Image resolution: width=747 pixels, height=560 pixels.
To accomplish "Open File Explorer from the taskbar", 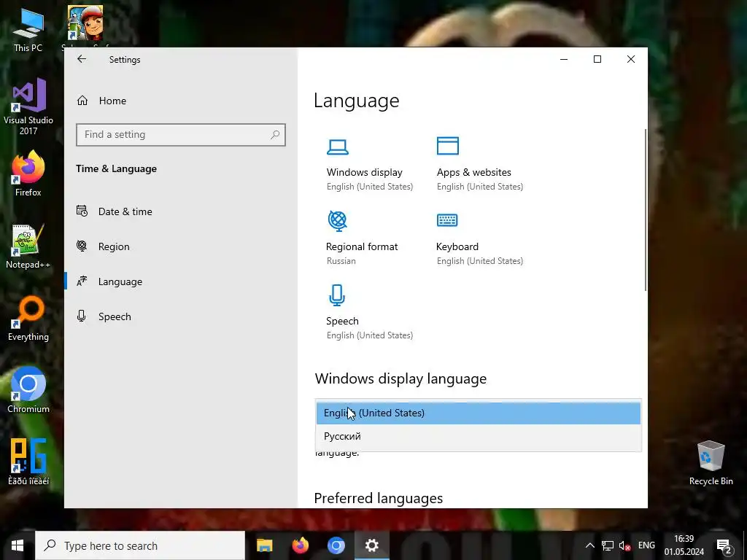I will pos(264,545).
